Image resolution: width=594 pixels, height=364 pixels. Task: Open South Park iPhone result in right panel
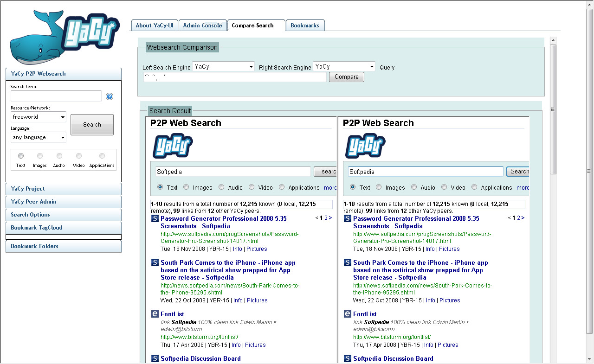(420, 270)
